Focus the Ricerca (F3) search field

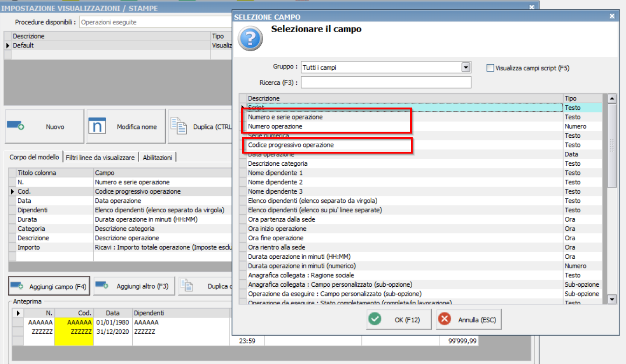386,82
